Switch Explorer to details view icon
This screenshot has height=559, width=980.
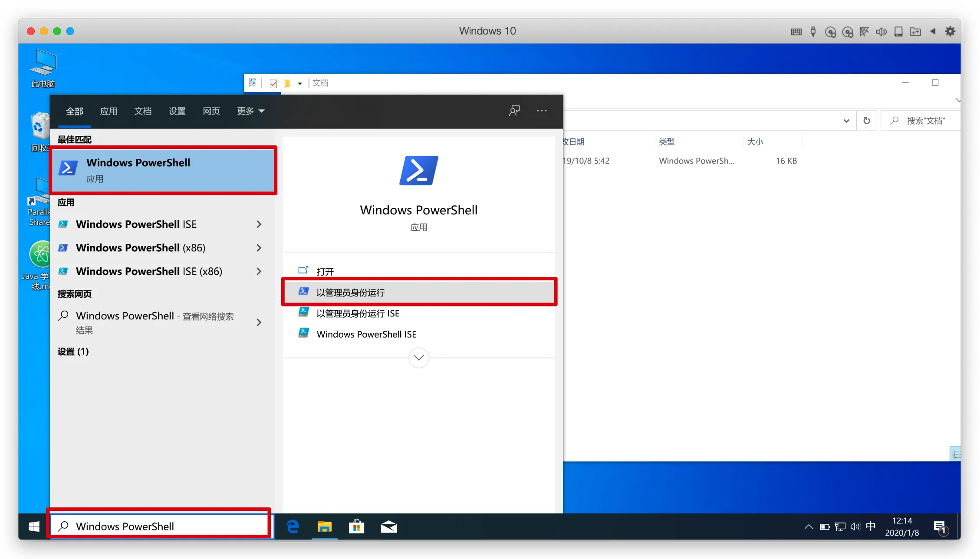956,454
